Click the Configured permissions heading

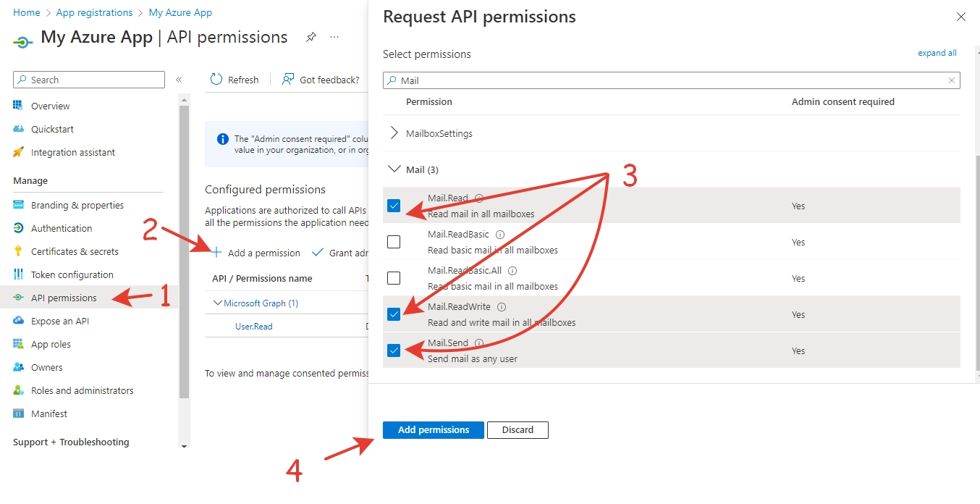tap(265, 189)
